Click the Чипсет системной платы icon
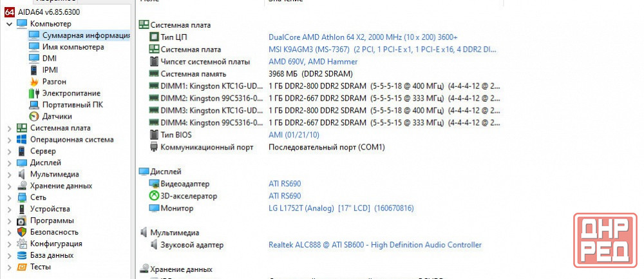644x279 pixels. (x=154, y=62)
